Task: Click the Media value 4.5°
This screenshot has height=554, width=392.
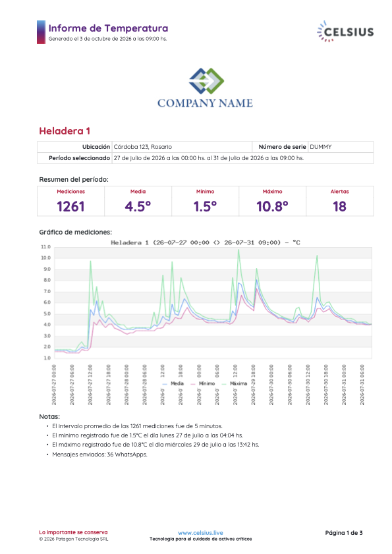Action: pyautogui.click(x=138, y=207)
